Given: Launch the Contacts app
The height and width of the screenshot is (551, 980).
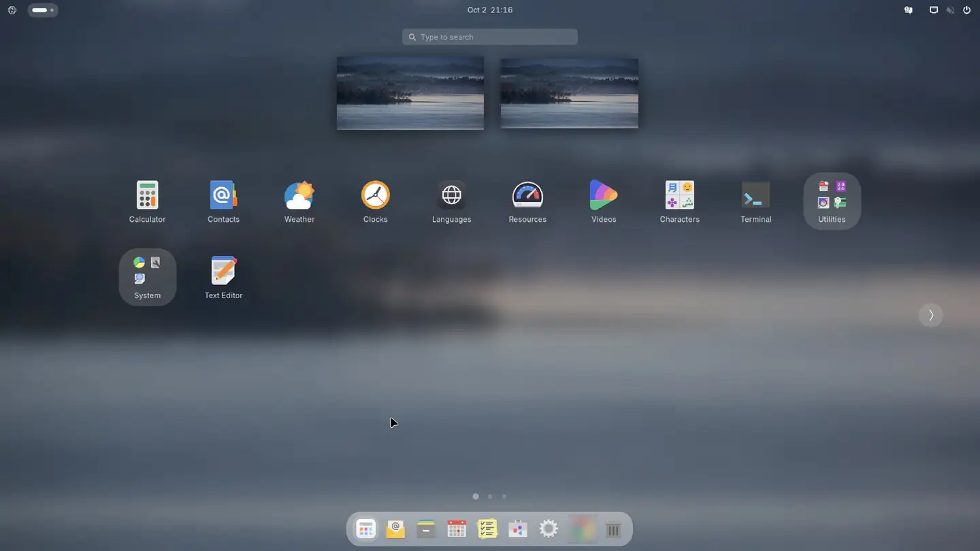Looking at the screenshot, I should click(223, 201).
